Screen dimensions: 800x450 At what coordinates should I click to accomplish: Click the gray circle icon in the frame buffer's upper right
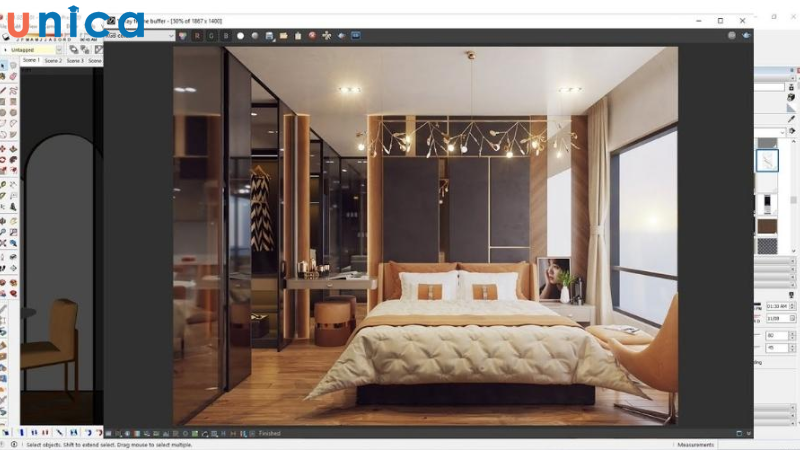732,35
